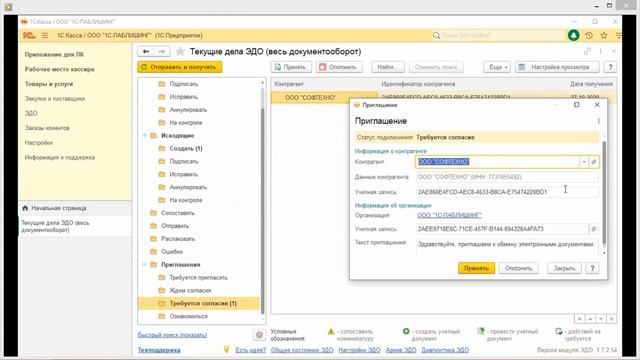640x360 pixels.
Task: Open the 1C hamburger main menu
Action: point(45,36)
